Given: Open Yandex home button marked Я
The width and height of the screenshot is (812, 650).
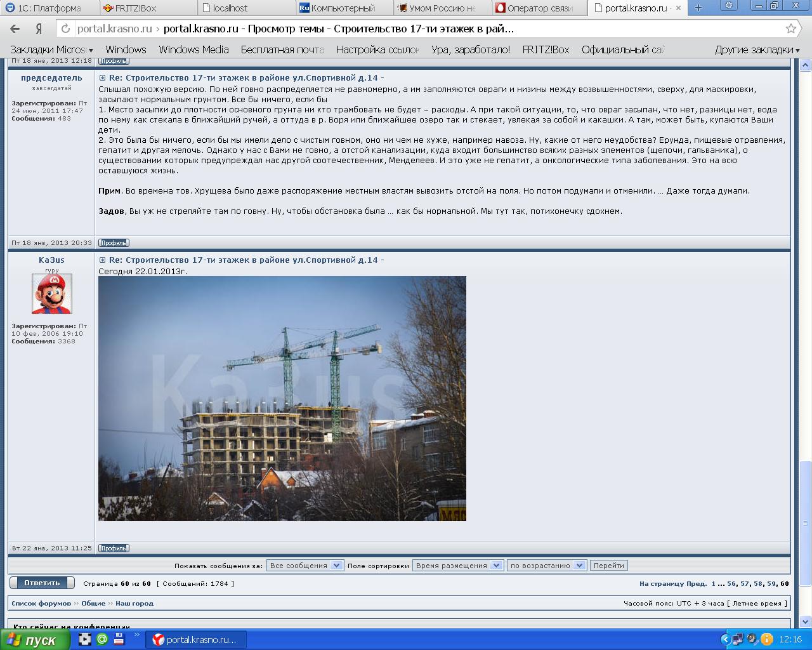Looking at the screenshot, I should [x=39, y=29].
